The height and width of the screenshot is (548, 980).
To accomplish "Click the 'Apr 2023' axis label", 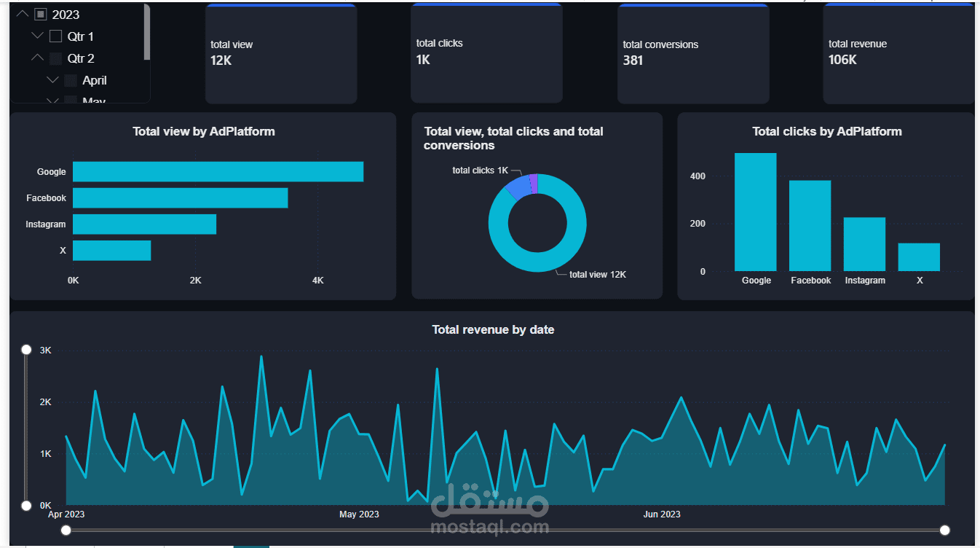I will (66, 514).
